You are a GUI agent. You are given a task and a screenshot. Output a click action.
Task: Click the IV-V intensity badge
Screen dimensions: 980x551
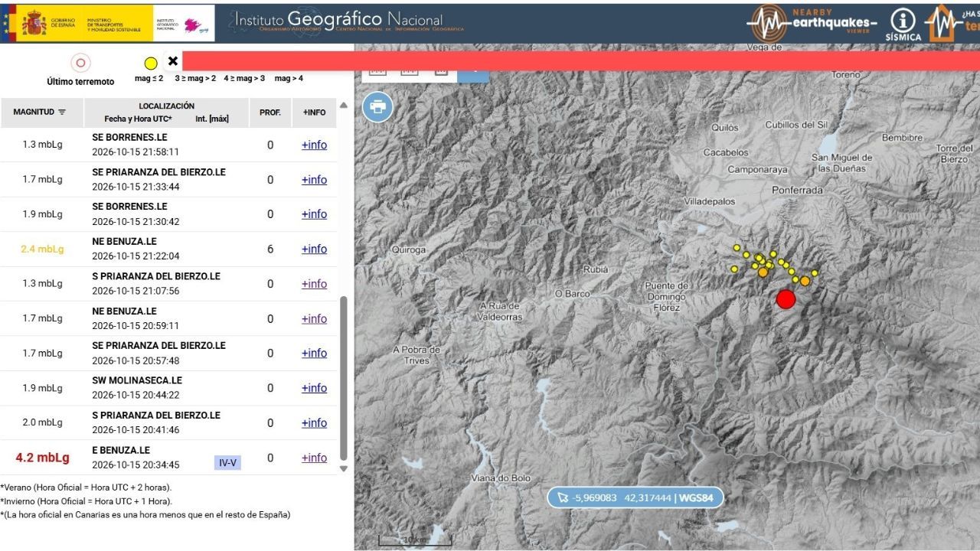(x=227, y=462)
